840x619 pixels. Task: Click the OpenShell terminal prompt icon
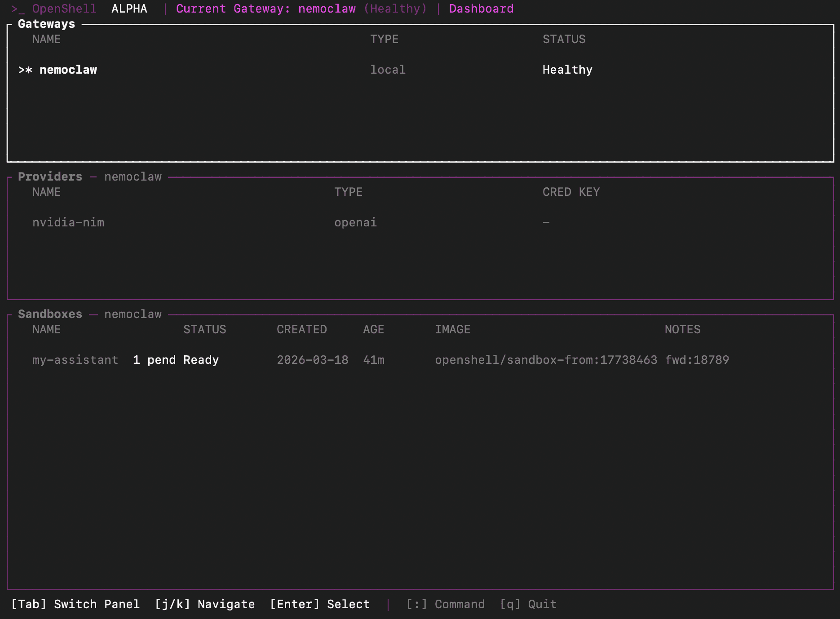pos(19,9)
